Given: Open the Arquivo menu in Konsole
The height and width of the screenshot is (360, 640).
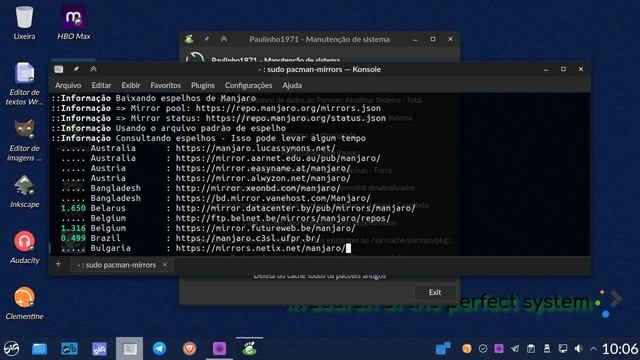Looking at the screenshot, I should 68,85.
